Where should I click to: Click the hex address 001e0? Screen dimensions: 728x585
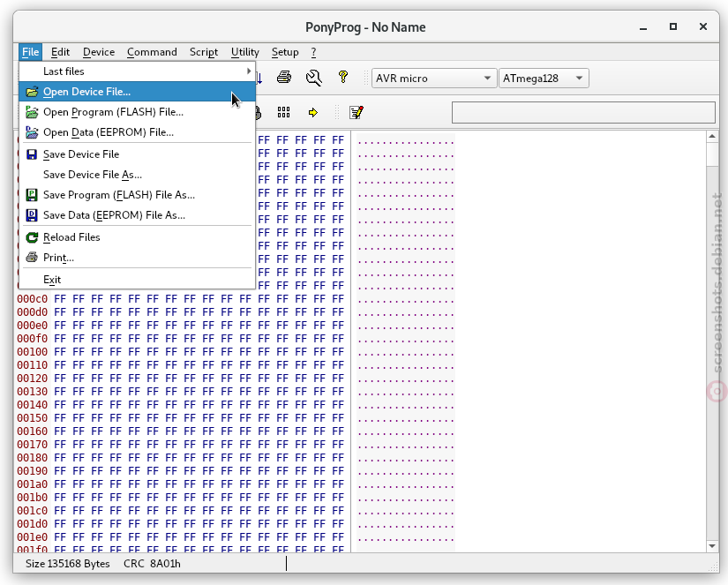coord(32,537)
